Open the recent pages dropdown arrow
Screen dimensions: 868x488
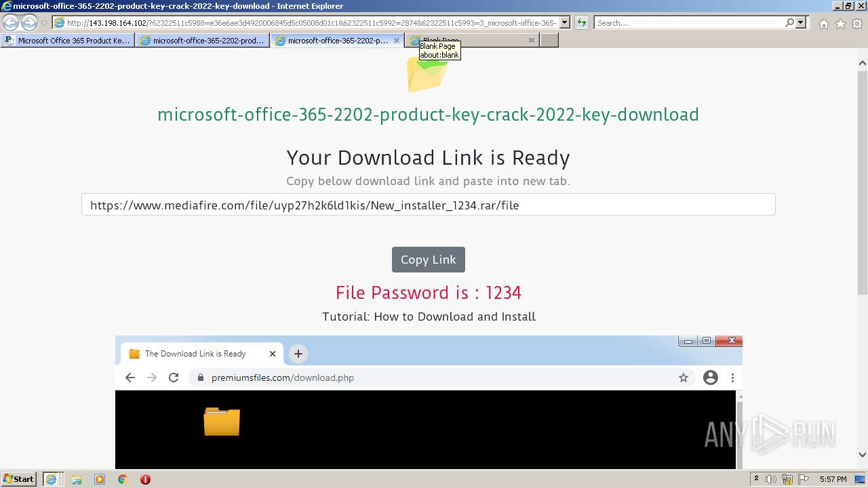(44, 23)
